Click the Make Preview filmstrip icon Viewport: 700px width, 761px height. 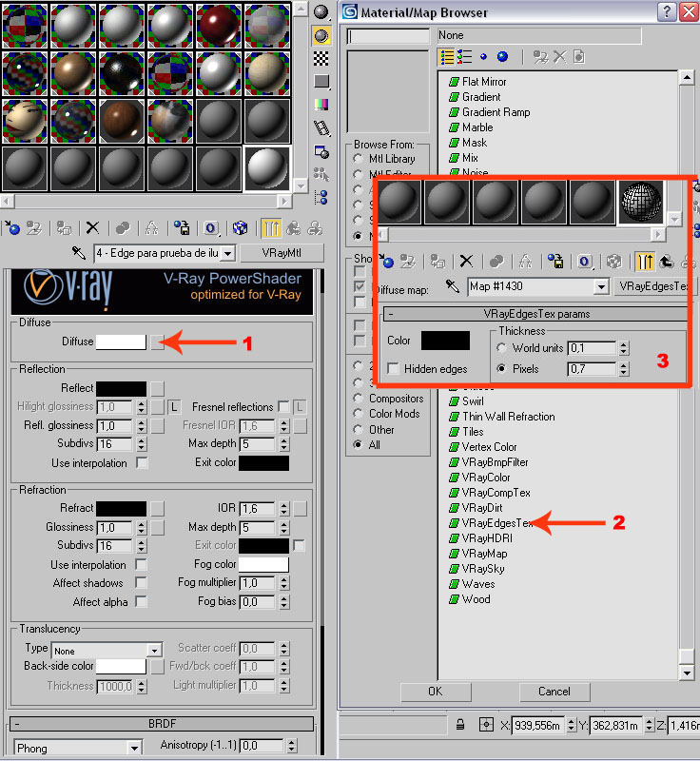tap(321, 128)
